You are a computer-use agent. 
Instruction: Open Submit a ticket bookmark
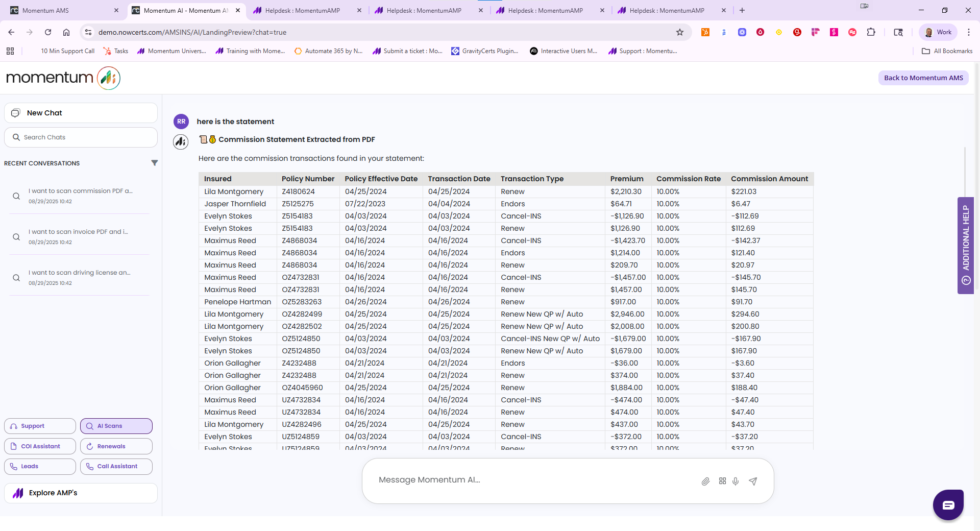click(x=408, y=51)
